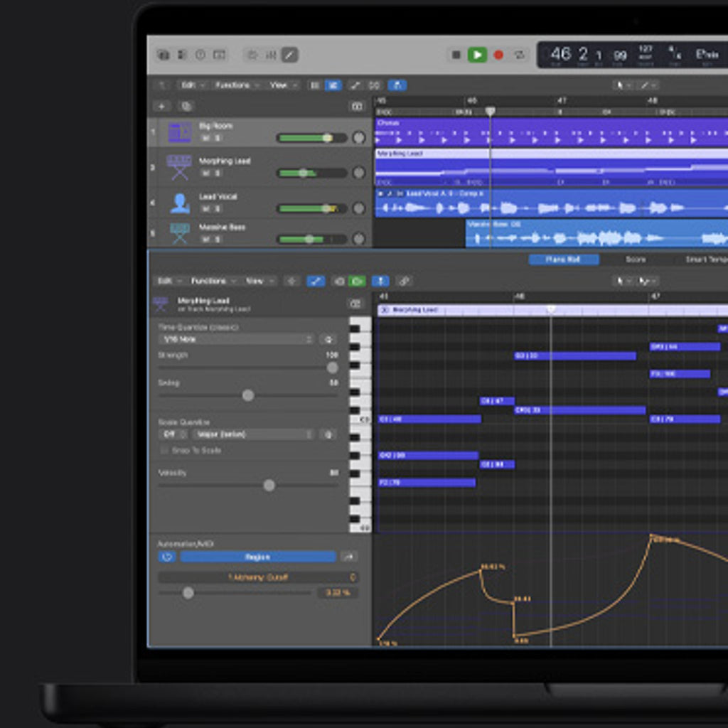Click the Link button in Piano Roll
728x728 pixels.
pos(404,281)
